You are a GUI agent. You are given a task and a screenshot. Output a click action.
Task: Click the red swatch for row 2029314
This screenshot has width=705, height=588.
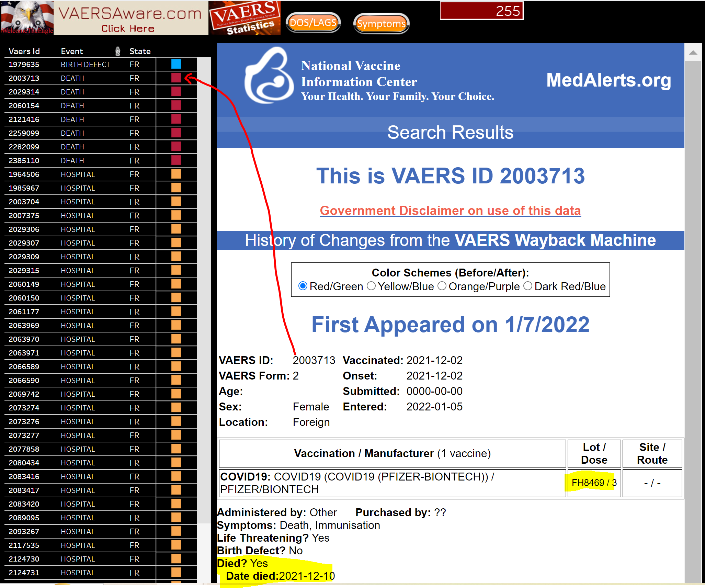176,91
